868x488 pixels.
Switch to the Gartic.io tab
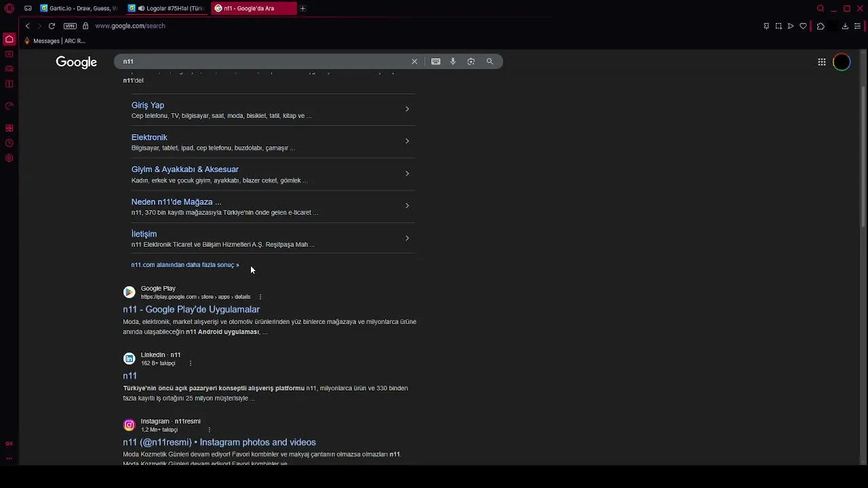click(x=79, y=8)
